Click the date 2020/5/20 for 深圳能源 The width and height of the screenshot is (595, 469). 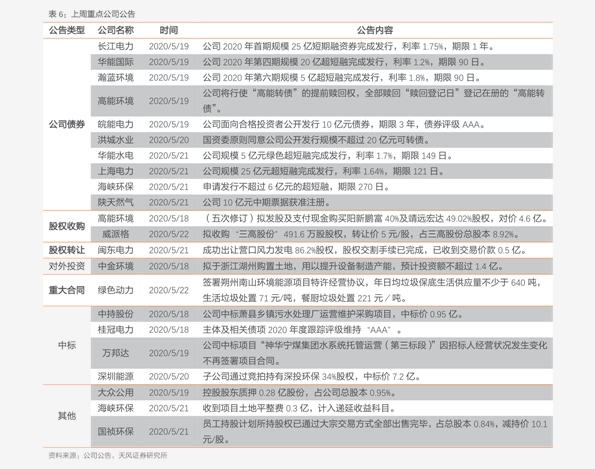coord(169,376)
